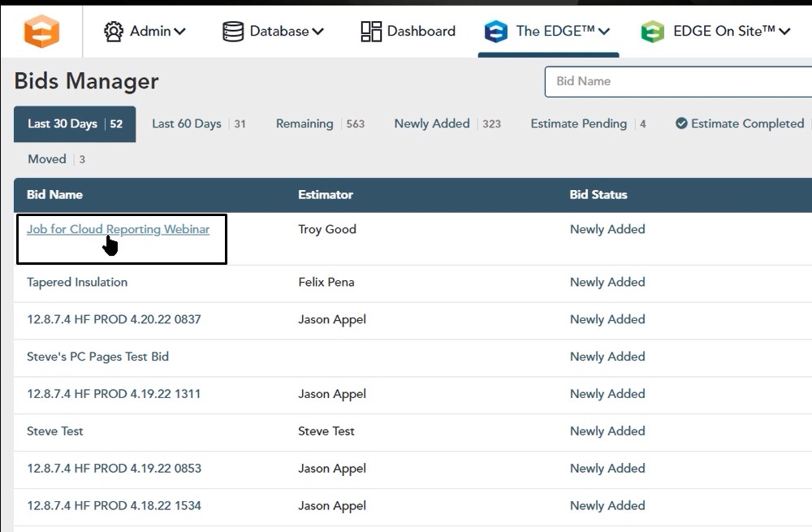812x532 pixels.
Task: Sort by the Estimator column header
Action: click(x=326, y=195)
